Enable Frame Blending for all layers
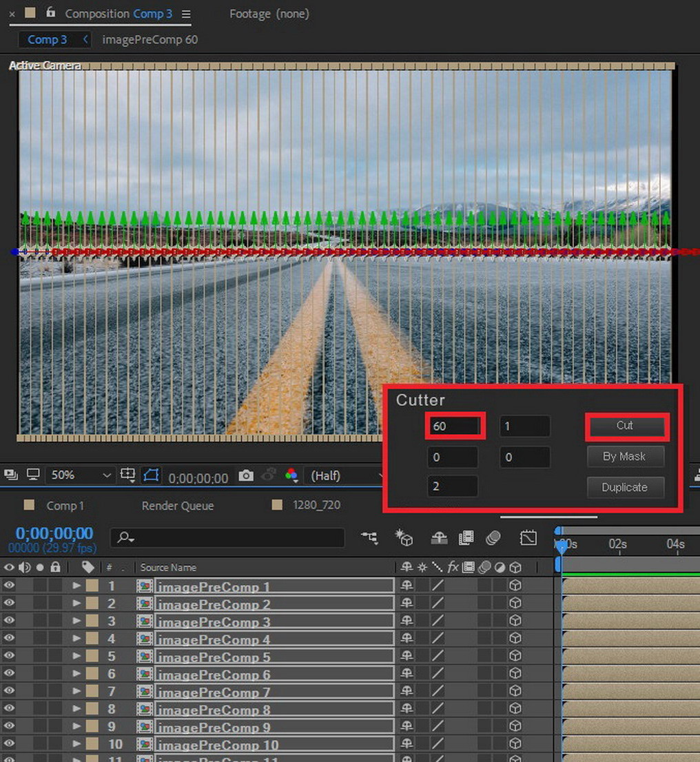700x762 pixels. [466, 537]
